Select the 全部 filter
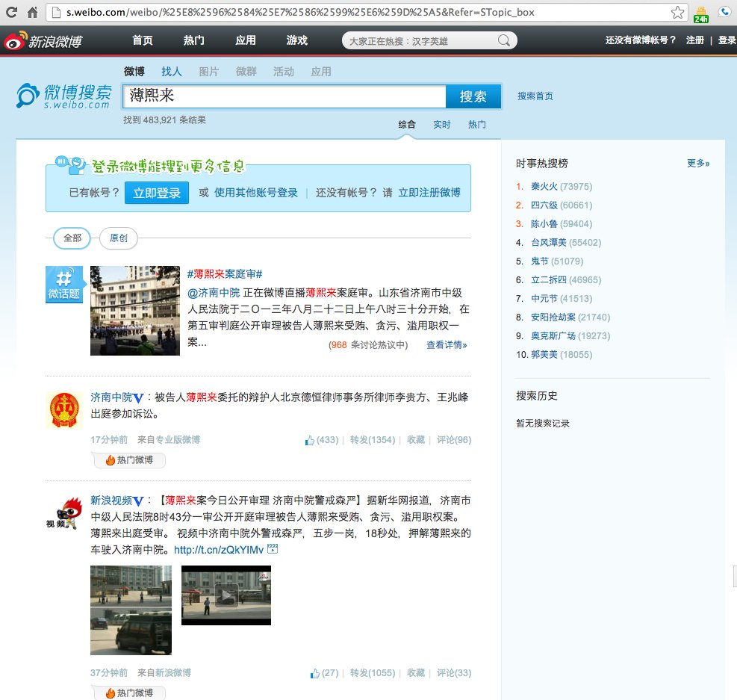The image size is (737, 700). [x=72, y=238]
